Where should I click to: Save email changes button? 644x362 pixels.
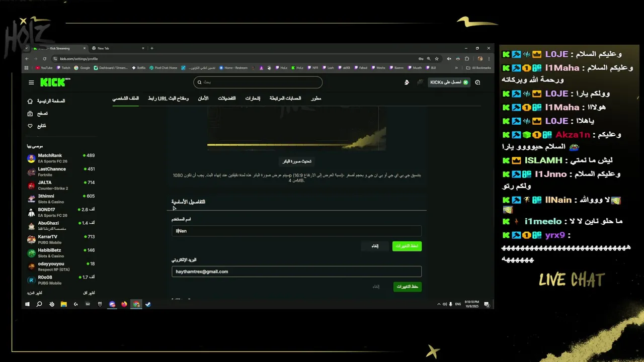tap(407, 287)
